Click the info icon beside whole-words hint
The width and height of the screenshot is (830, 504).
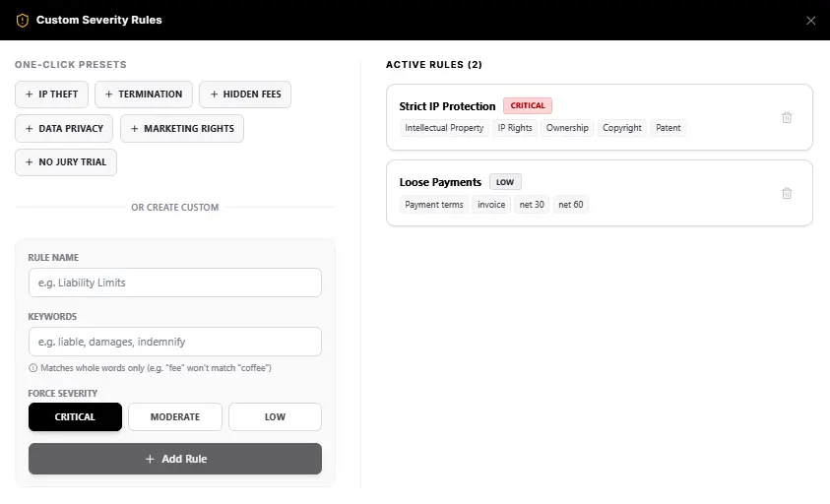tap(32, 368)
